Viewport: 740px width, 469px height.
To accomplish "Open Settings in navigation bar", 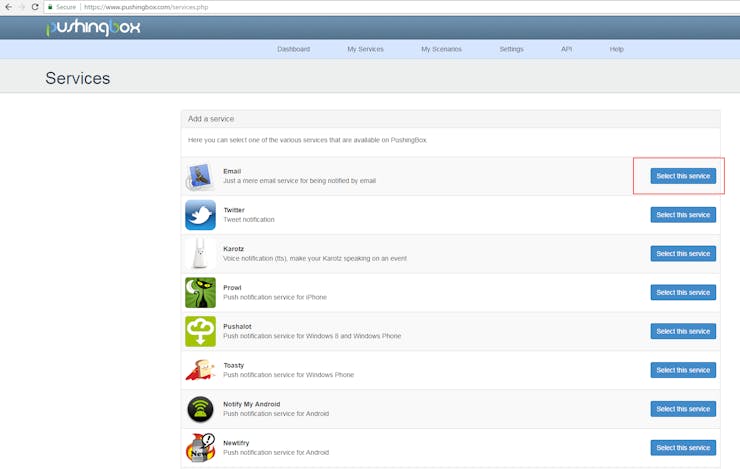I will [x=512, y=49].
